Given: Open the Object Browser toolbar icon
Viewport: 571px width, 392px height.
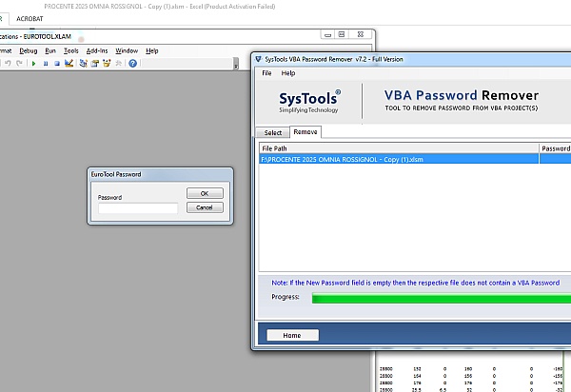Looking at the screenshot, I should [108, 64].
